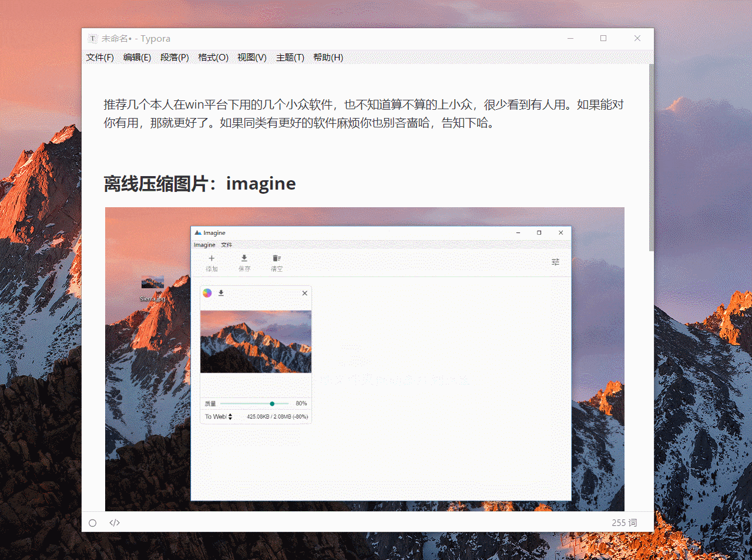Viewport: 752px width, 560px height.
Task: Open the 段落(P) menu
Action: tap(174, 58)
